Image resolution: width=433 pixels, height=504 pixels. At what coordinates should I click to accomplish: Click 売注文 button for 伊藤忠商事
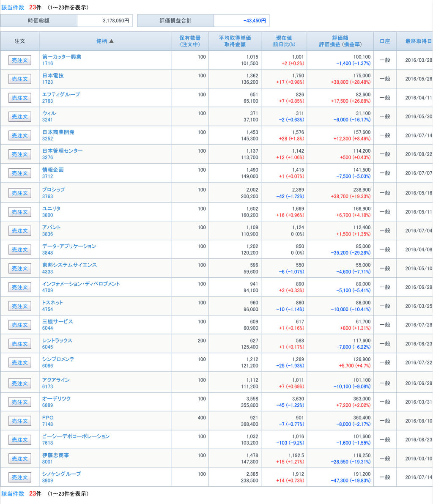(x=19, y=459)
